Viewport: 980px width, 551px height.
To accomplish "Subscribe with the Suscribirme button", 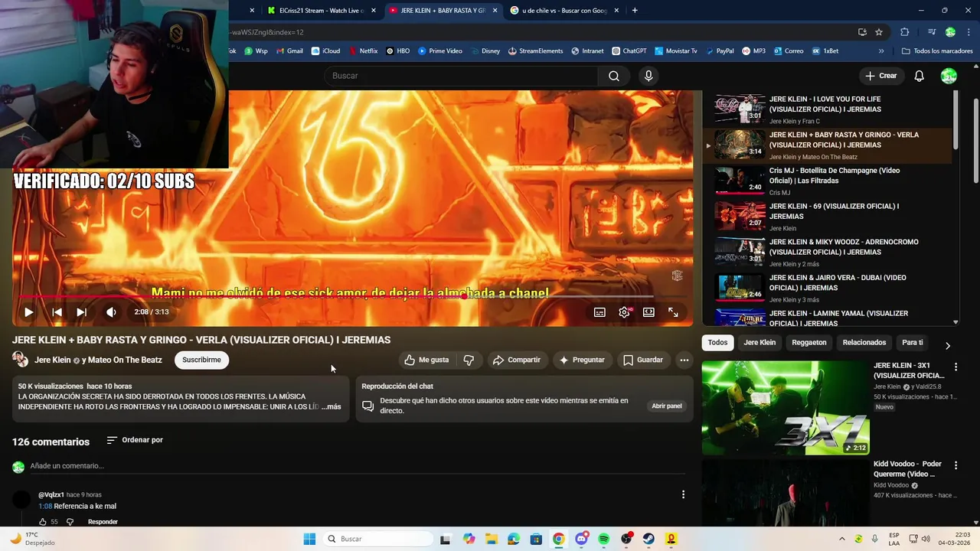I will 201,360.
